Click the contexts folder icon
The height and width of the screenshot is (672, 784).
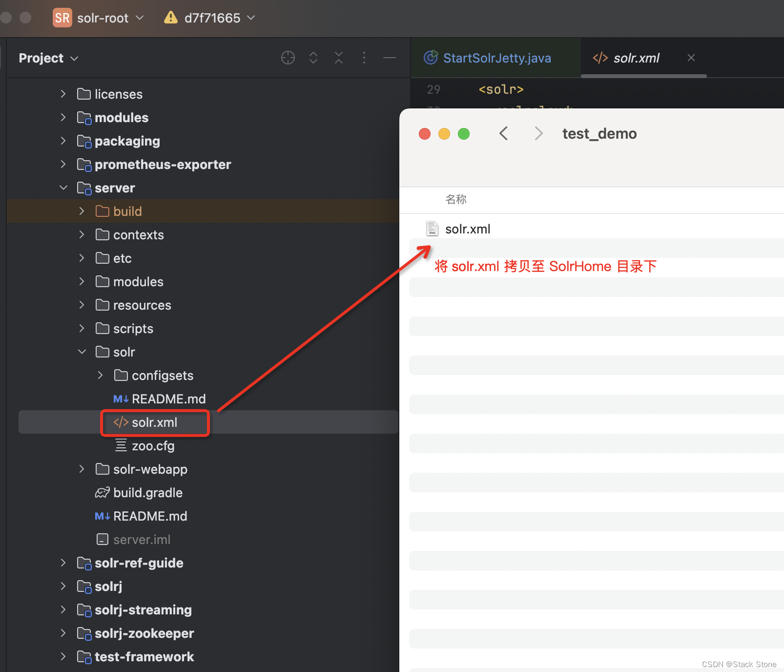102,234
